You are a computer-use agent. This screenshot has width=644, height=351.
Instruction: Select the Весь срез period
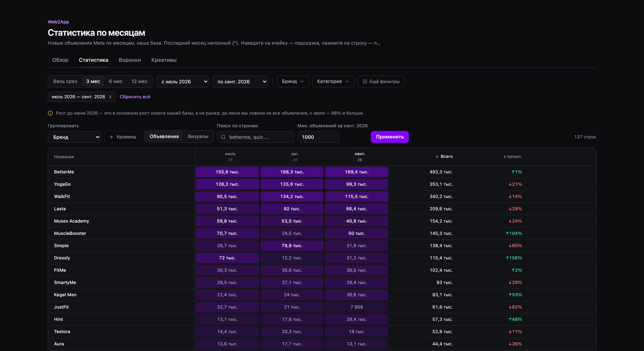pos(65,82)
